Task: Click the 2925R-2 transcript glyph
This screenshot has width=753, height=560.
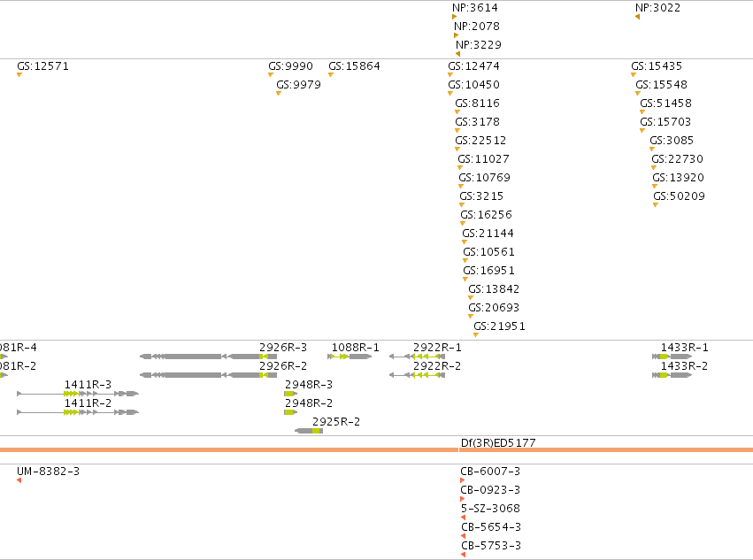Action: [x=309, y=431]
